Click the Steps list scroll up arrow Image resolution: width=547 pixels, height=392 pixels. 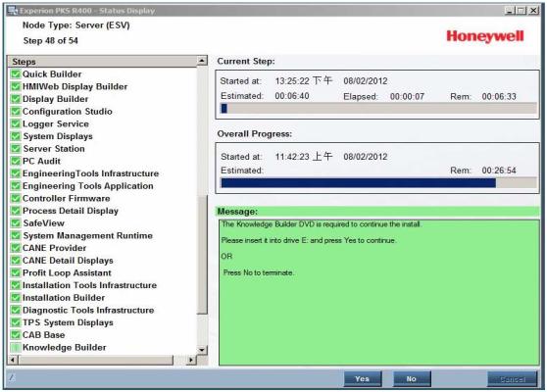point(202,61)
